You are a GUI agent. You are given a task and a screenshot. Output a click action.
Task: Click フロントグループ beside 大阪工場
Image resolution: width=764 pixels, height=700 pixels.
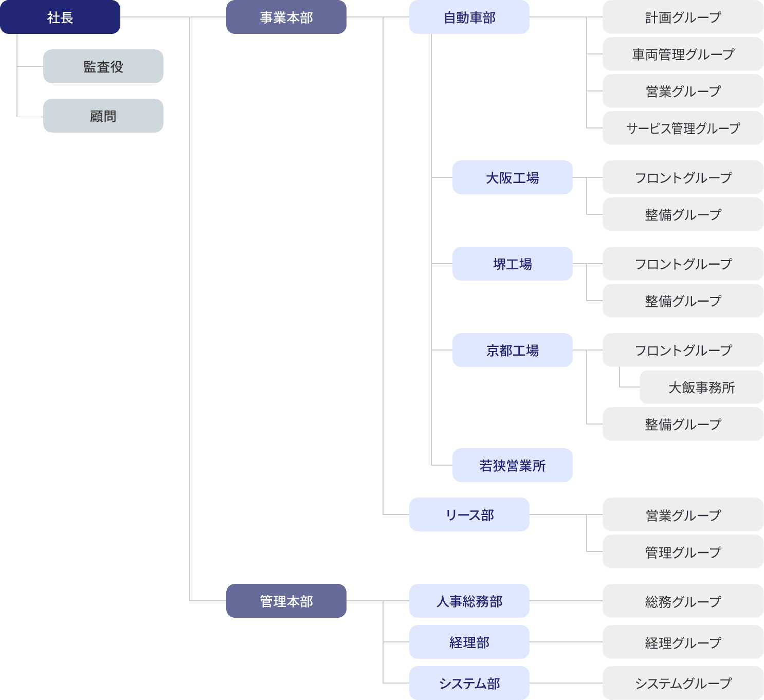(683, 177)
